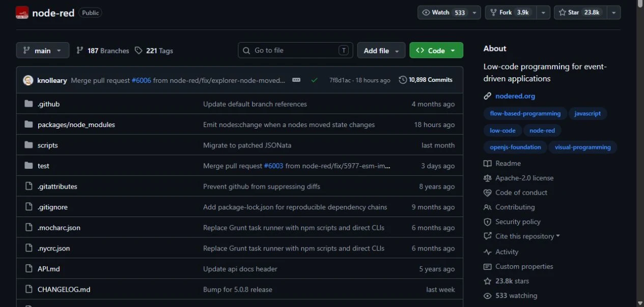Open the .mocharc.json file
The image size is (644, 307).
(59, 228)
